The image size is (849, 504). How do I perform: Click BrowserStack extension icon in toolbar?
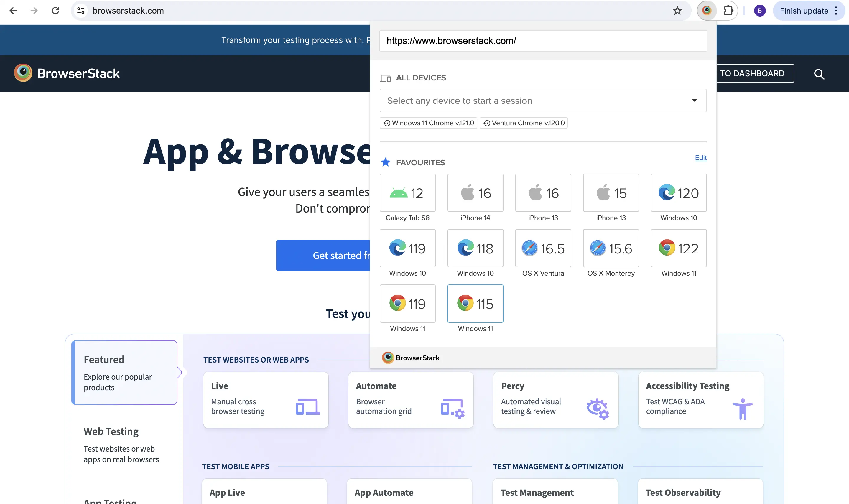coord(707,11)
